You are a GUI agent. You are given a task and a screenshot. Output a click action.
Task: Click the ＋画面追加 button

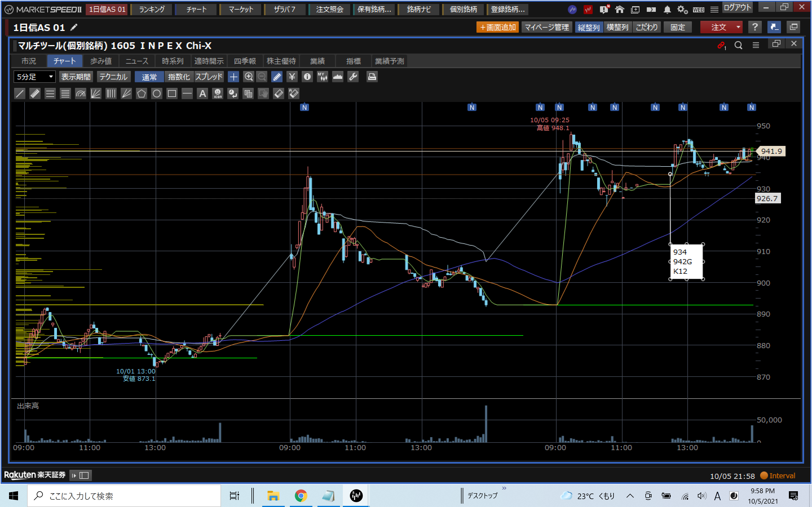(497, 27)
